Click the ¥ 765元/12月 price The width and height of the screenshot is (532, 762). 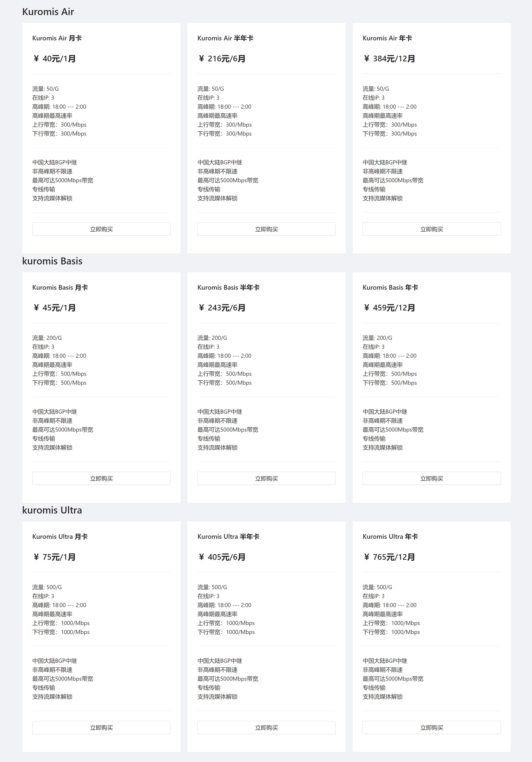(x=390, y=557)
